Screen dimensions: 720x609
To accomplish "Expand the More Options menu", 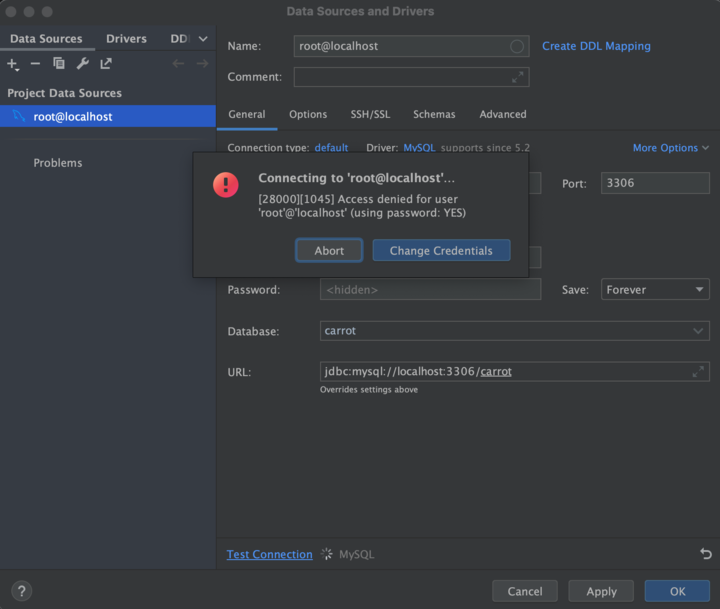I will tap(670, 148).
